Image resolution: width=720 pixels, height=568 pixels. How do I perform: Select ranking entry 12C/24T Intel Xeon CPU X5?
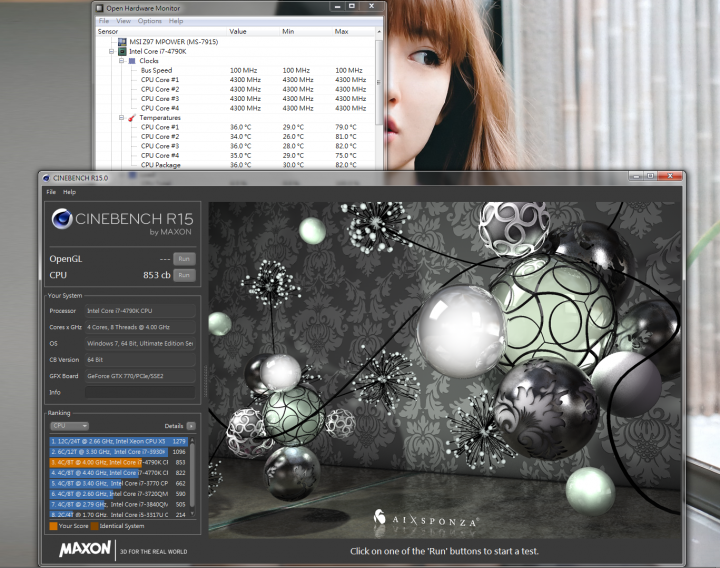pyautogui.click(x=118, y=441)
